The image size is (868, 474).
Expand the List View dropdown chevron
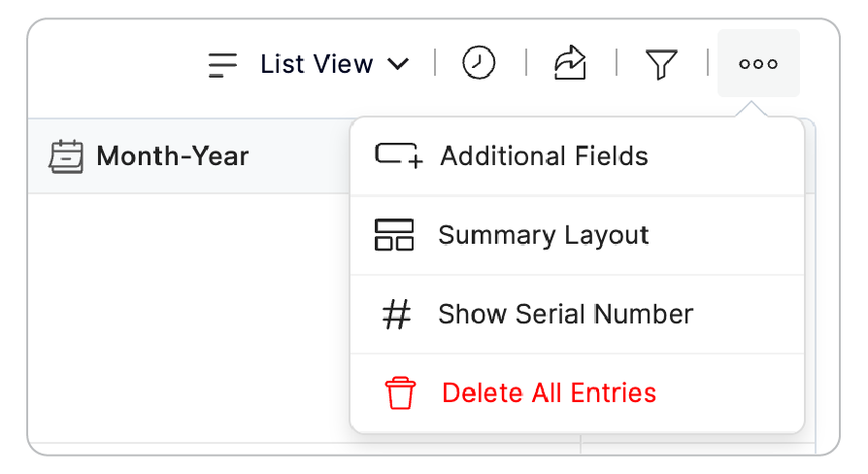(x=398, y=65)
